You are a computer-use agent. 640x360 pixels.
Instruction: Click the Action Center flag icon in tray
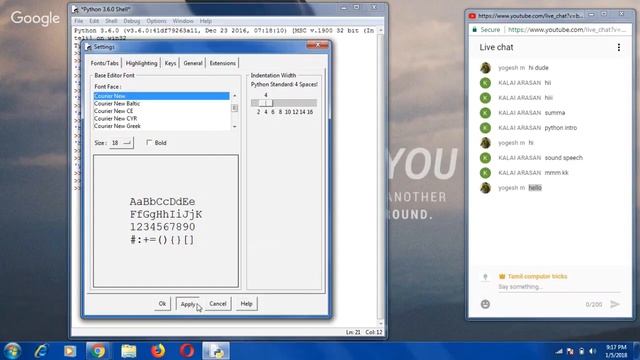(570, 351)
